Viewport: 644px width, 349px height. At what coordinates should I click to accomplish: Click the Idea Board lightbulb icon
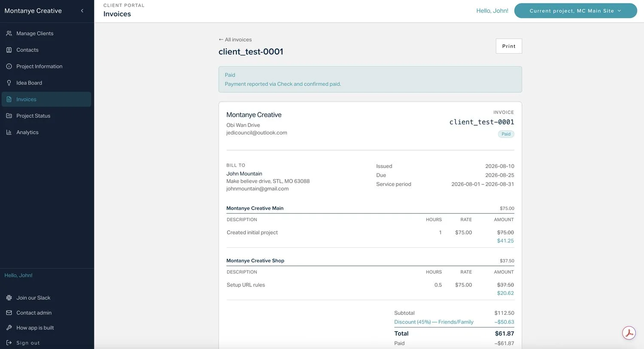point(9,83)
